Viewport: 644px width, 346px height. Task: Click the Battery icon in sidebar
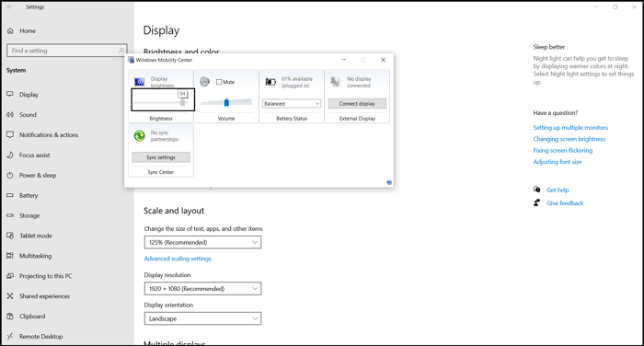[x=10, y=195]
